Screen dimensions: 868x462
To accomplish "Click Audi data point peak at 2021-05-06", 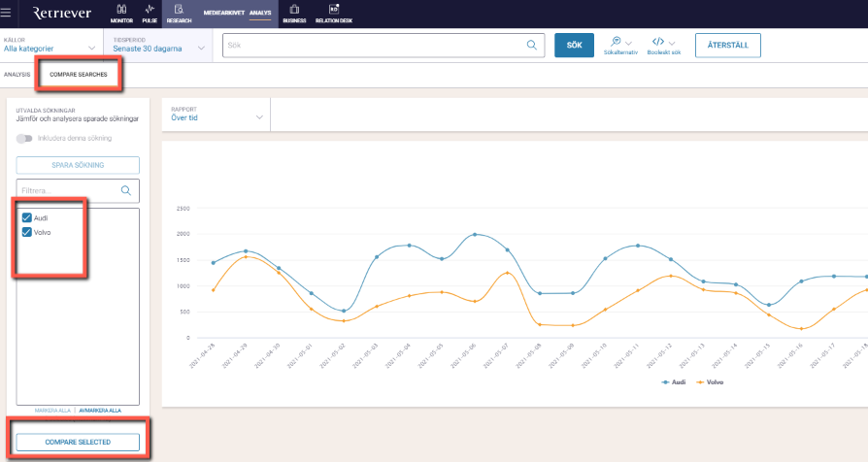I will tap(475, 235).
